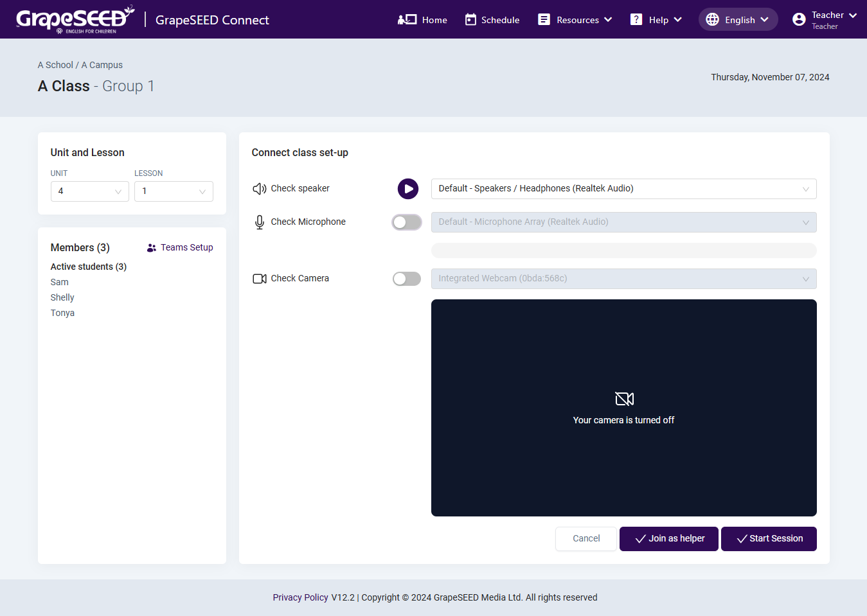
Task: Click A School / A Campus breadcrumb
Action: tap(80, 66)
